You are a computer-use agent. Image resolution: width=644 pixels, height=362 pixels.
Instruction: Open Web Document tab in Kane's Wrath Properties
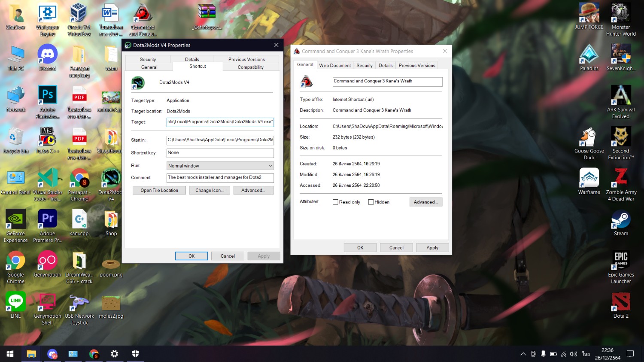click(335, 65)
